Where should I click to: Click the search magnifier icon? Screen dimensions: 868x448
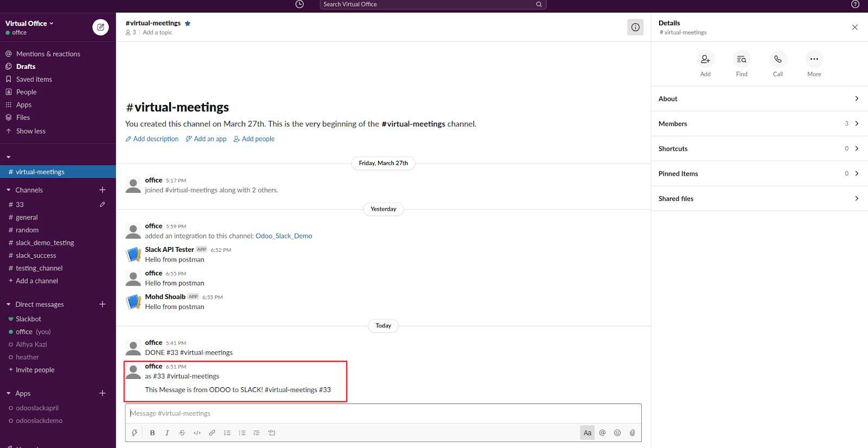[x=539, y=4]
